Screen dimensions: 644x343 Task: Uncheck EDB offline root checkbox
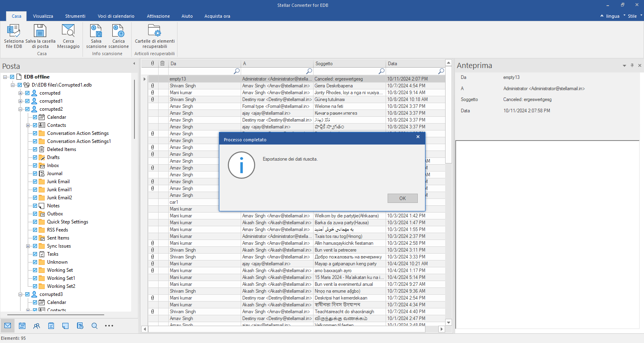coord(12,77)
